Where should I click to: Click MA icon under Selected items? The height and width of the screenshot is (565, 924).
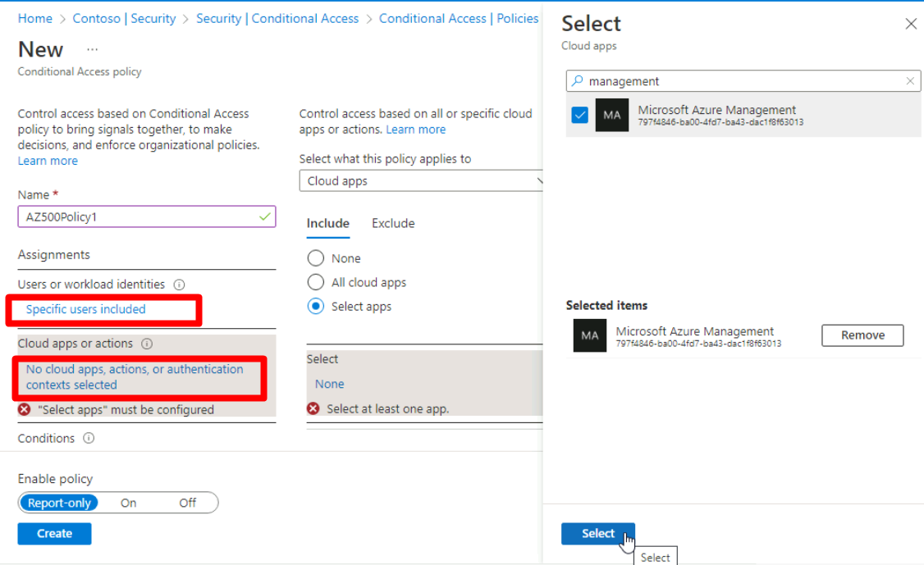point(590,335)
